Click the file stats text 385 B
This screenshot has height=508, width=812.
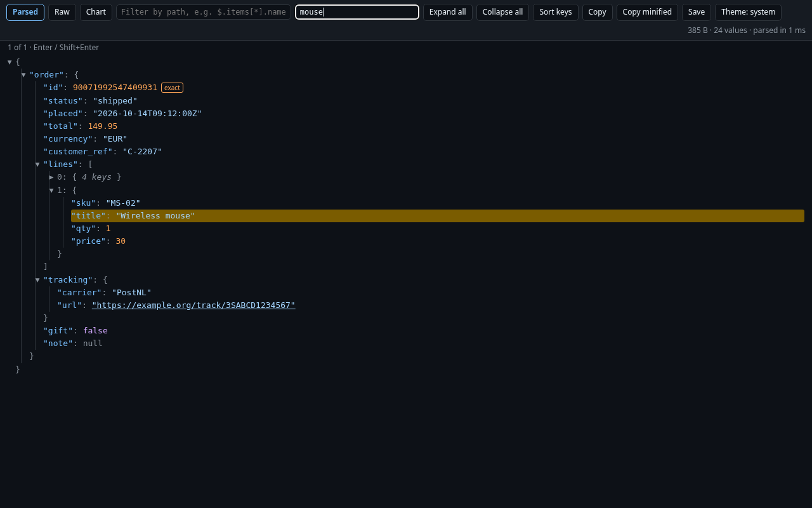pyautogui.click(x=747, y=30)
